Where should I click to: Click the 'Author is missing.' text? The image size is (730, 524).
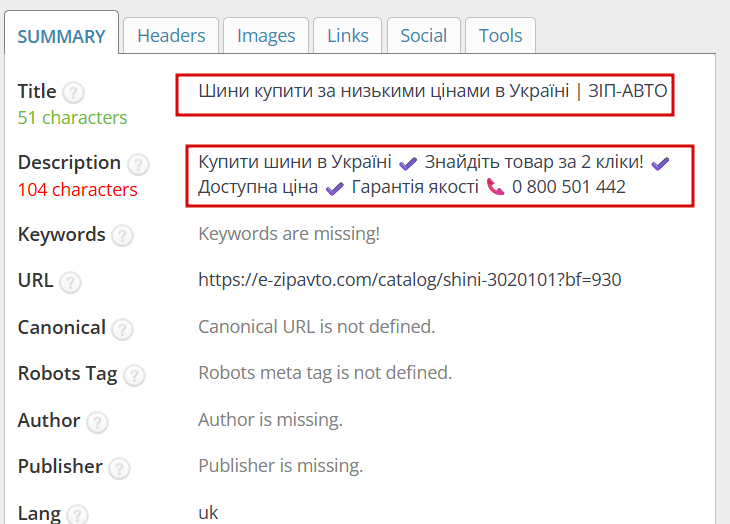click(x=270, y=420)
